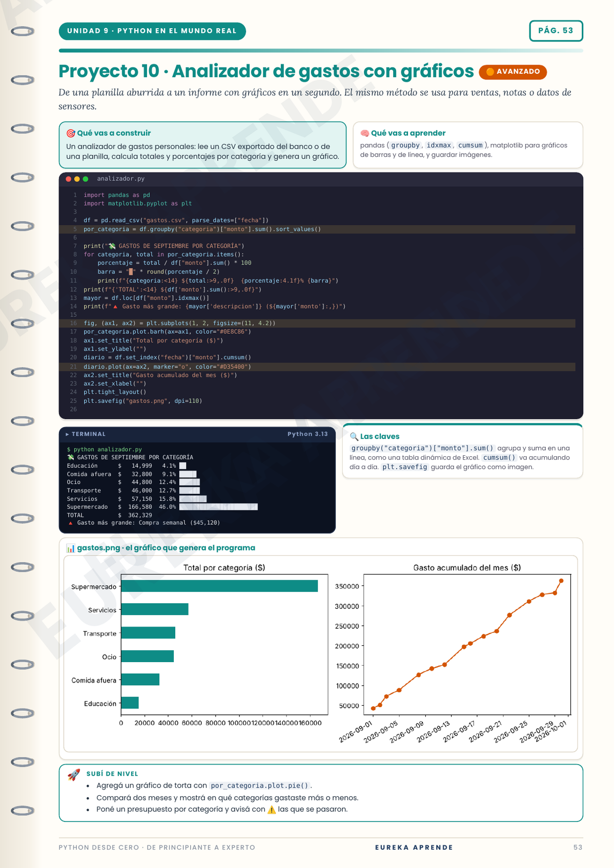615x868 pixels.
Task: Click the footer PYTHON DESDE CERO · DE PRINCIPIANTE A EXPERTO
Action: (157, 848)
